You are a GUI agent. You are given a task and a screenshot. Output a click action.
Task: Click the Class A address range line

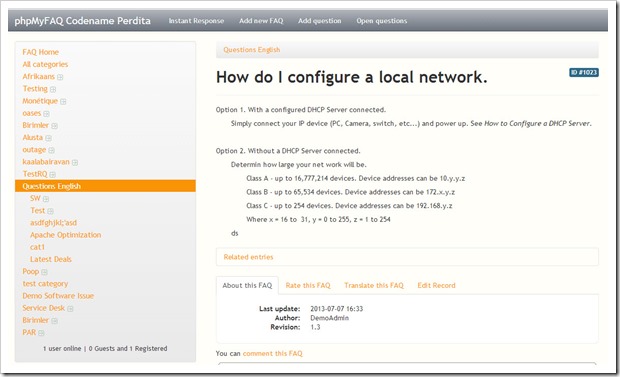(355, 178)
